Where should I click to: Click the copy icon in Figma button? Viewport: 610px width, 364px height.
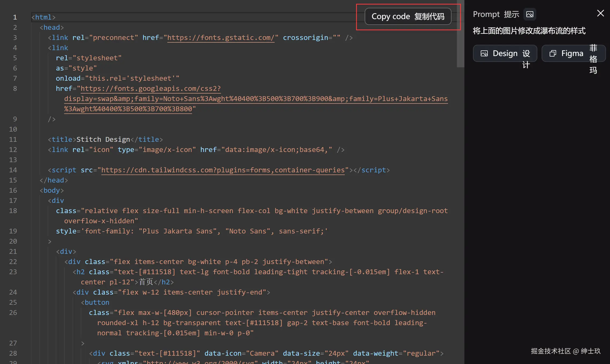point(553,53)
